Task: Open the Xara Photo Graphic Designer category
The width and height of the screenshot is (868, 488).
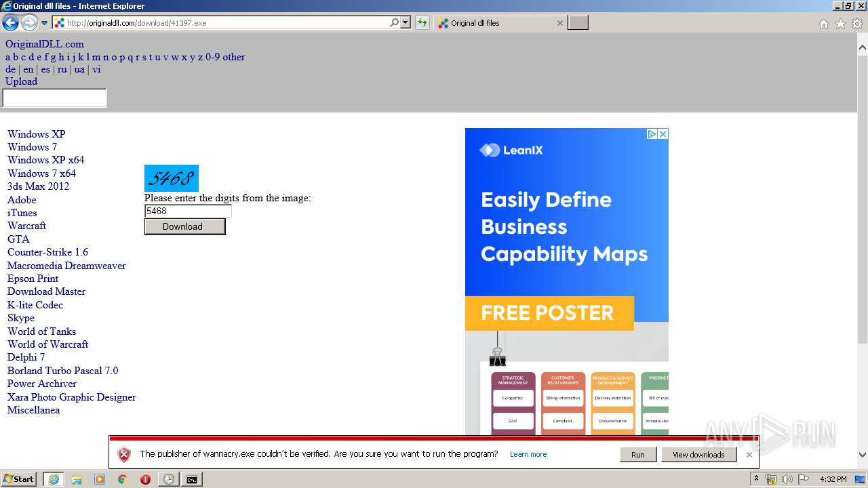Action: click(x=72, y=397)
